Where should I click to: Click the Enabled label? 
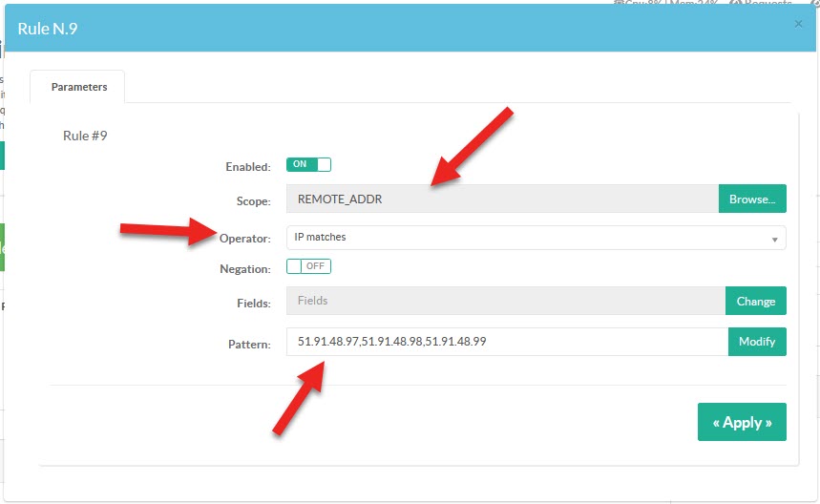[x=248, y=166]
